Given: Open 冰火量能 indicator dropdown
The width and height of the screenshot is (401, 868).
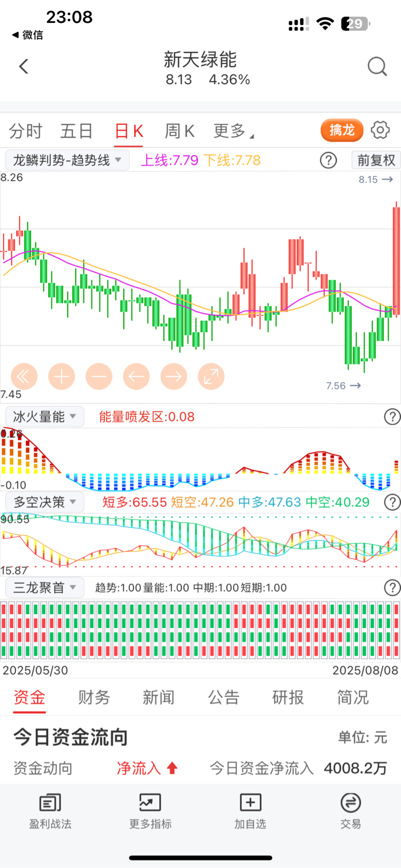Looking at the screenshot, I should [x=45, y=416].
